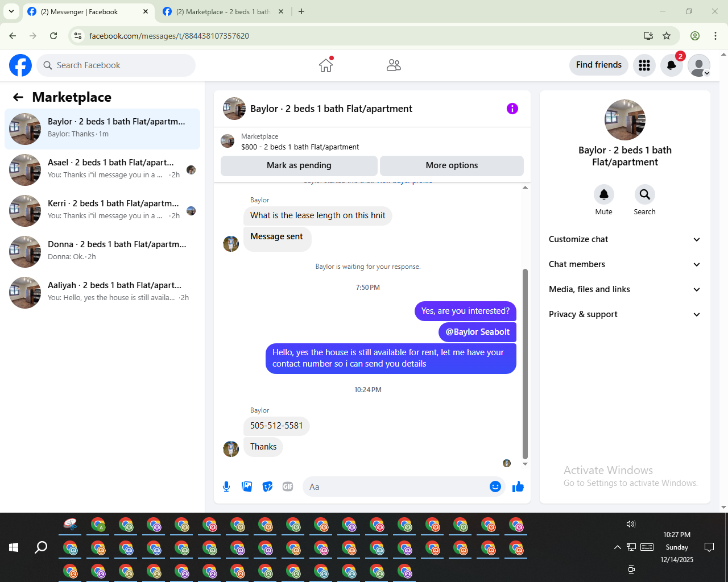Open the keyboard icon in system tray
This screenshot has width=728, height=582.
click(647, 547)
